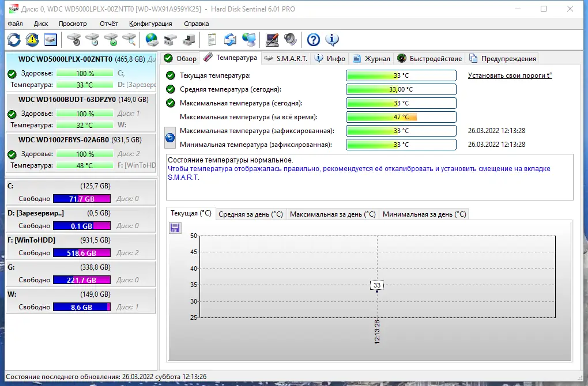The height and width of the screenshot is (386, 588).
Task: Switch to the Обзор tab
Action: click(180, 58)
